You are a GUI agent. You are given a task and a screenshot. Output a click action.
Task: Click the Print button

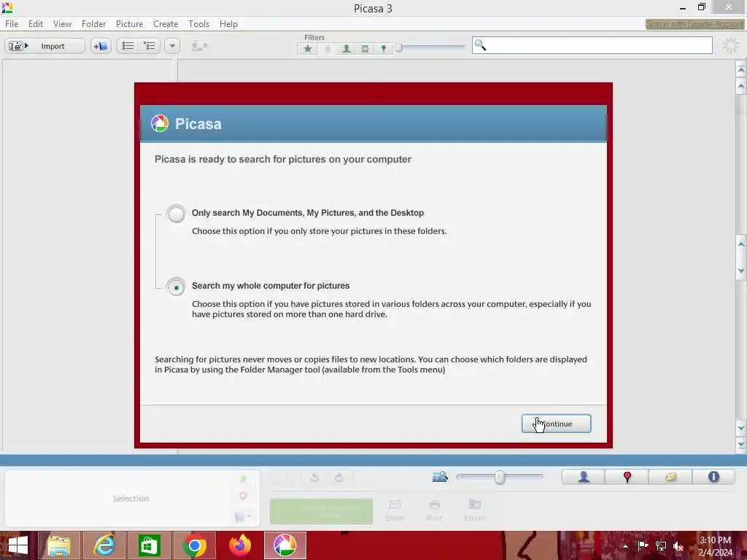click(434, 510)
